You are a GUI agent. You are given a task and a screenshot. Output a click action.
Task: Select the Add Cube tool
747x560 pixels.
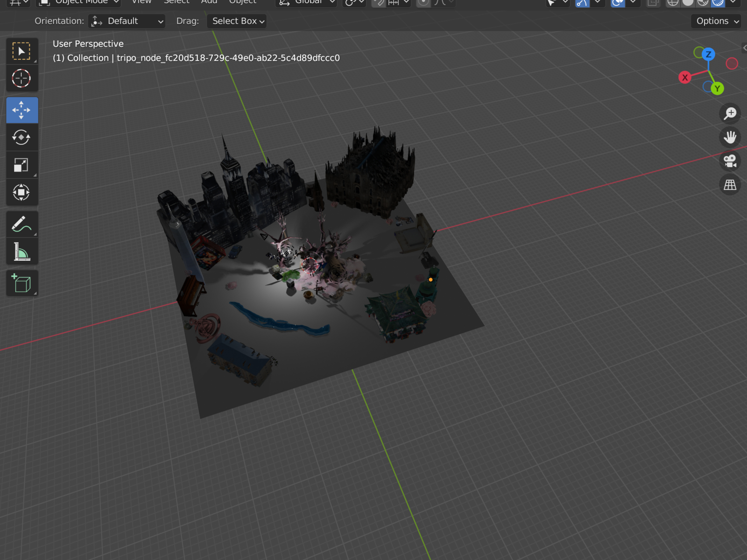(21, 283)
